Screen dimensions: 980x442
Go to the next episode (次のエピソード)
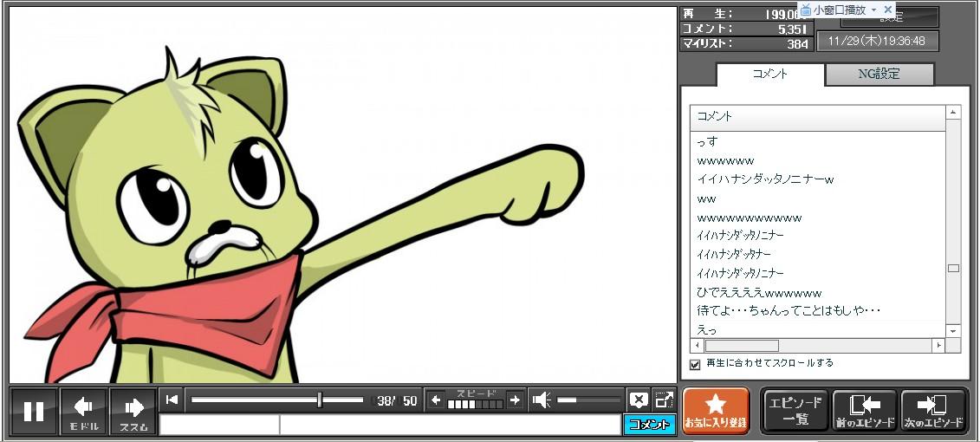[934, 410]
